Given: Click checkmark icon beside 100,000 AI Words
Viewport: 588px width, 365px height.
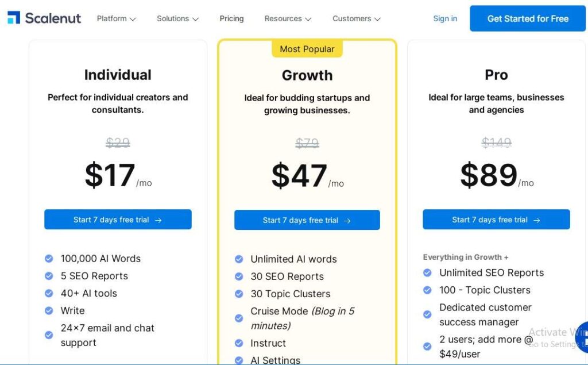Looking at the screenshot, I should [49, 259].
